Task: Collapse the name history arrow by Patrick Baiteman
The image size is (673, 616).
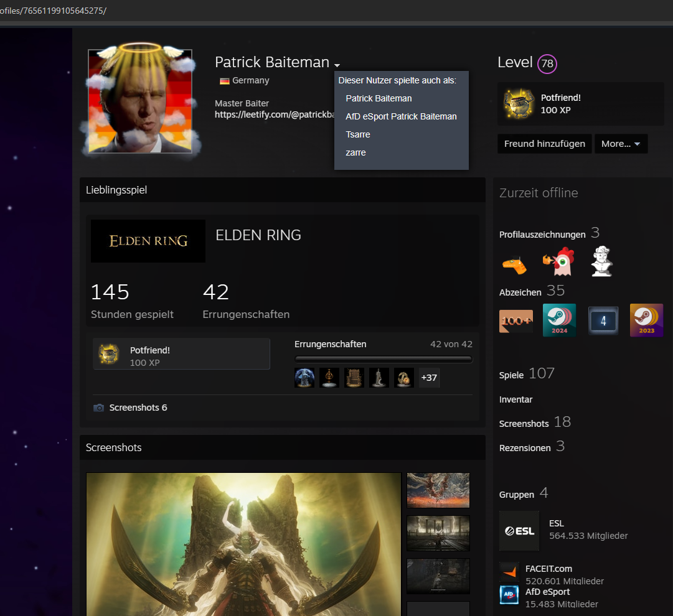Action: tap(337, 65)
